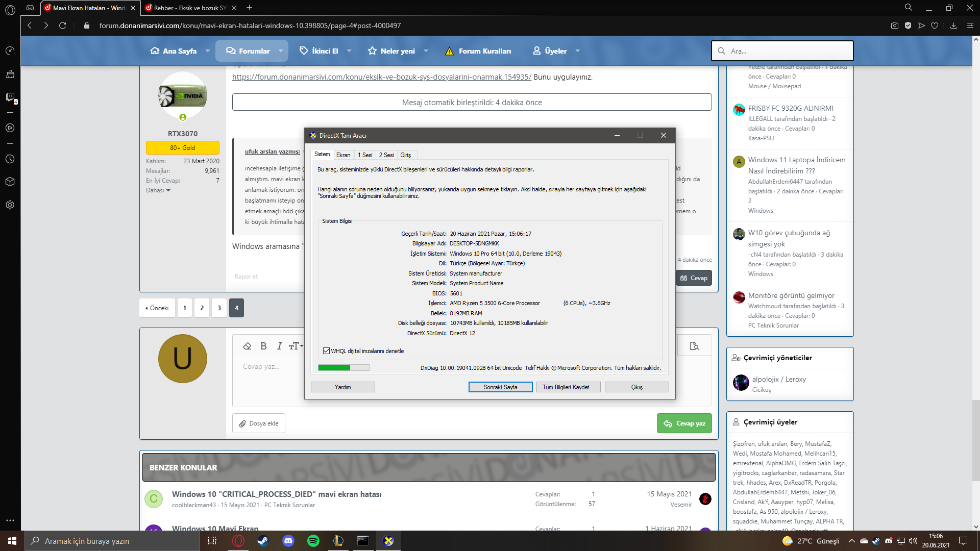The width and height of the screenshot is (980, 551).
Task: Click the Bold formatting icon in the editor
Action: point(263,346)
